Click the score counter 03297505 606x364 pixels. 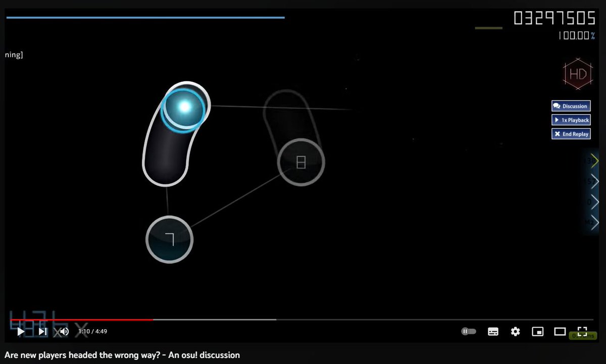pos(554,18)
